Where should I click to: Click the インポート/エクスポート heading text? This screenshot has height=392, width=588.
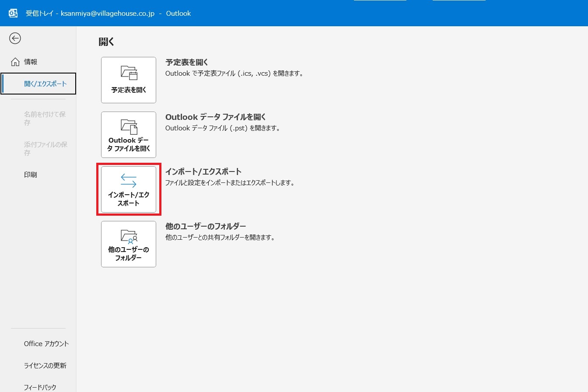pyautogui.click(x=203, y=172)
